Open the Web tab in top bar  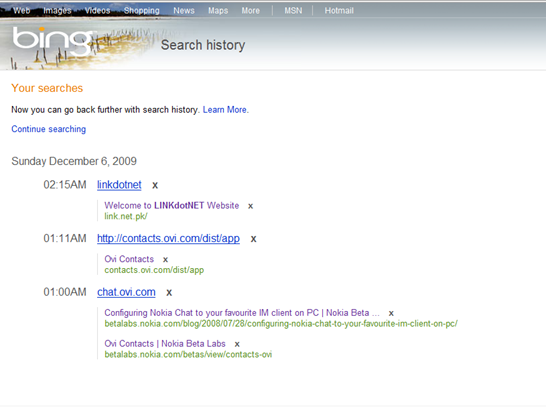click(22, 10)
